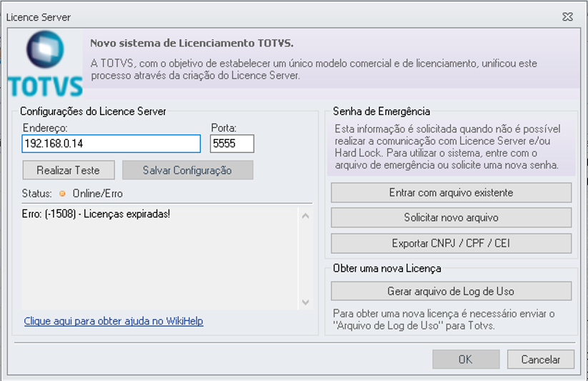The image size is (588, 381).
Task: Click the 'Status:' label
Action: [36, 194]
